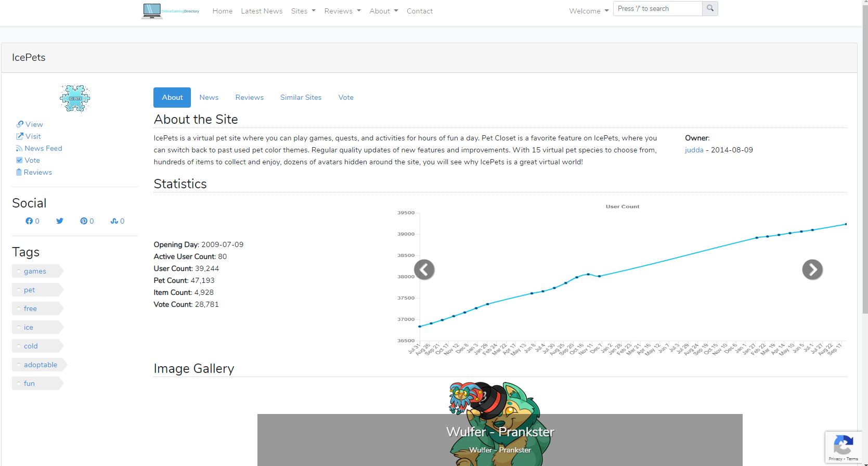Click the IcePets snowflake logo
This screenshot has height=466, width=868.
(x=75, y=98)
